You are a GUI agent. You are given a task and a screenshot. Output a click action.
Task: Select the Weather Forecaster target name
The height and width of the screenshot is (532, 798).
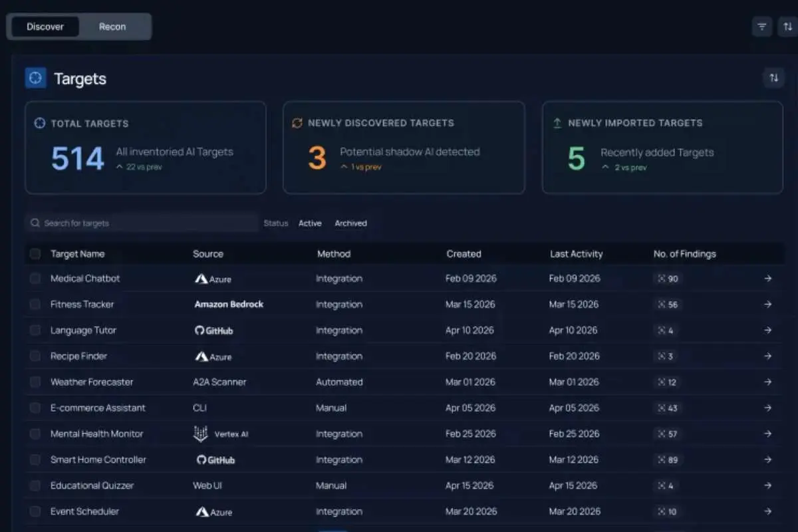coord(92,382)
